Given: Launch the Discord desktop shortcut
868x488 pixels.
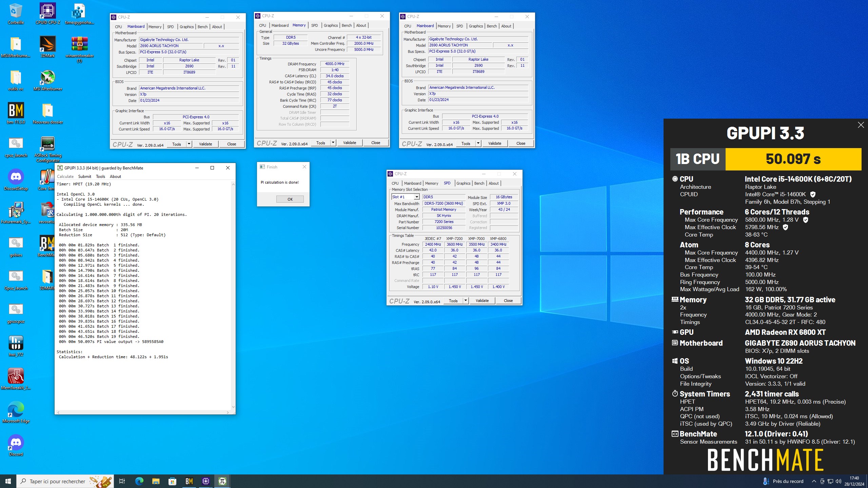Looking at the screenshot, I should [x=16, y=446].
